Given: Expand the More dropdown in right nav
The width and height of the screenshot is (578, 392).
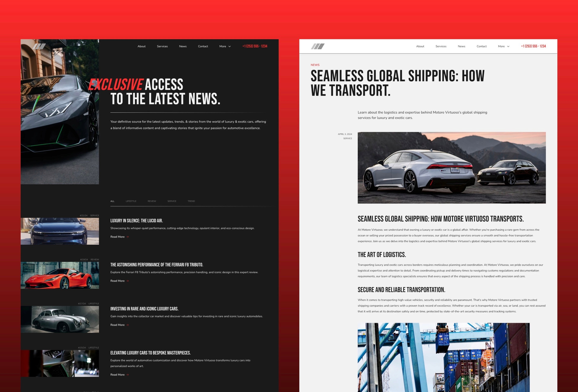Looking at the screenshot, I should [x=503, y=46].
